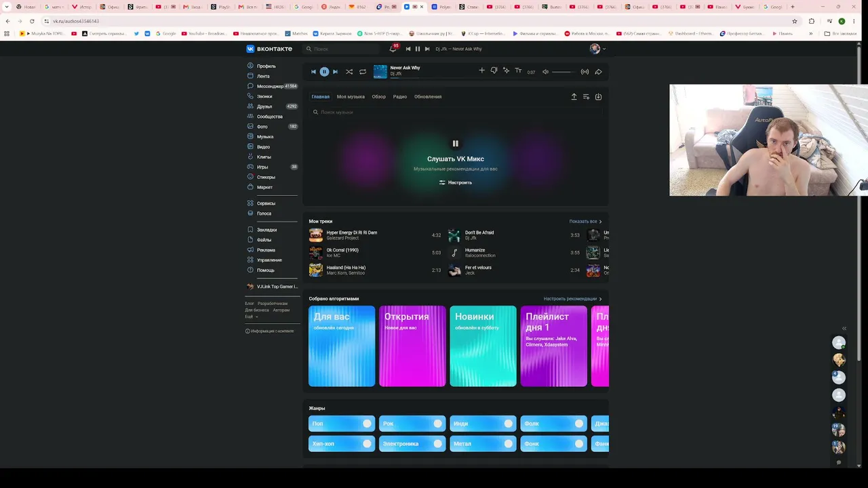Image resolution: width=868 pixels, height=488 pixels.
Task: Go to next track in the player
Action: (x=335, y=71)
